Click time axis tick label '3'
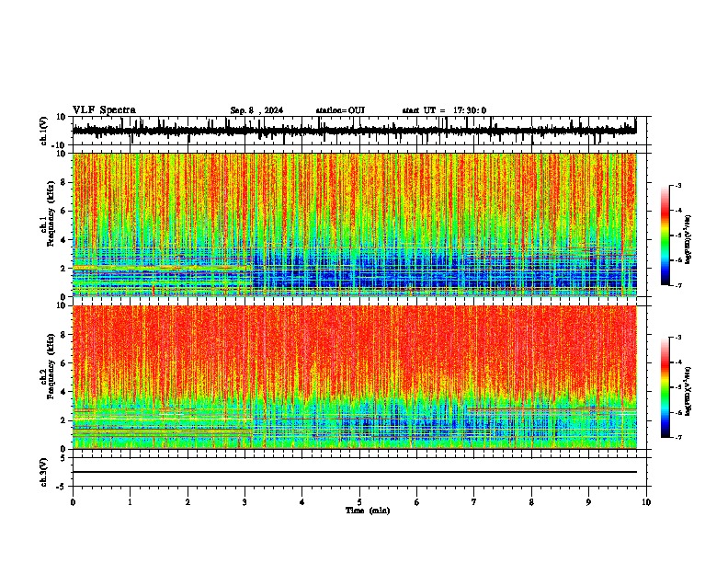The image size is (728, 563). tap(245, 502)
